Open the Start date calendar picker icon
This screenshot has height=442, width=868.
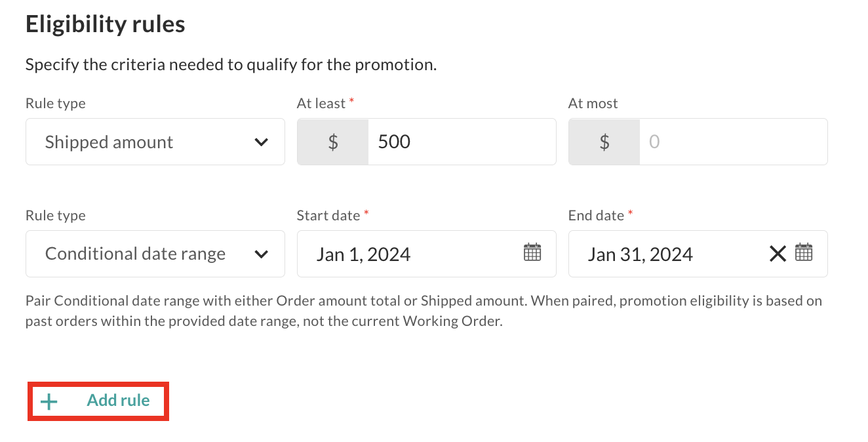[x=532, y=252]
